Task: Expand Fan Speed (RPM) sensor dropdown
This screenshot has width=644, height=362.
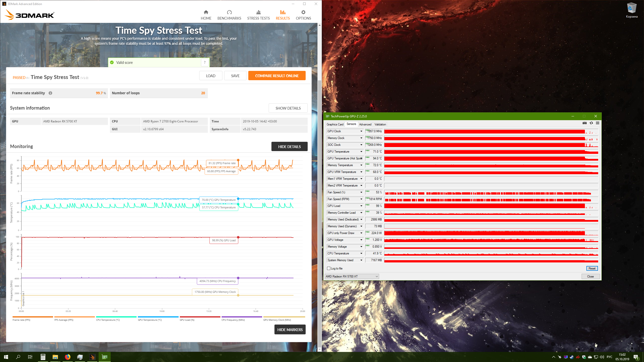Action: point(361,199)
